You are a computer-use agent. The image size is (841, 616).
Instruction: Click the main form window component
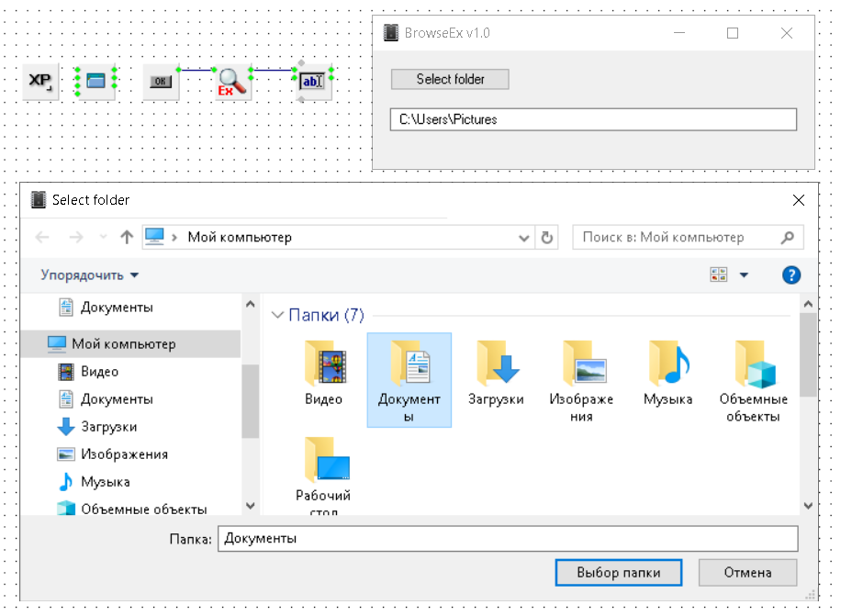point(95,81)
